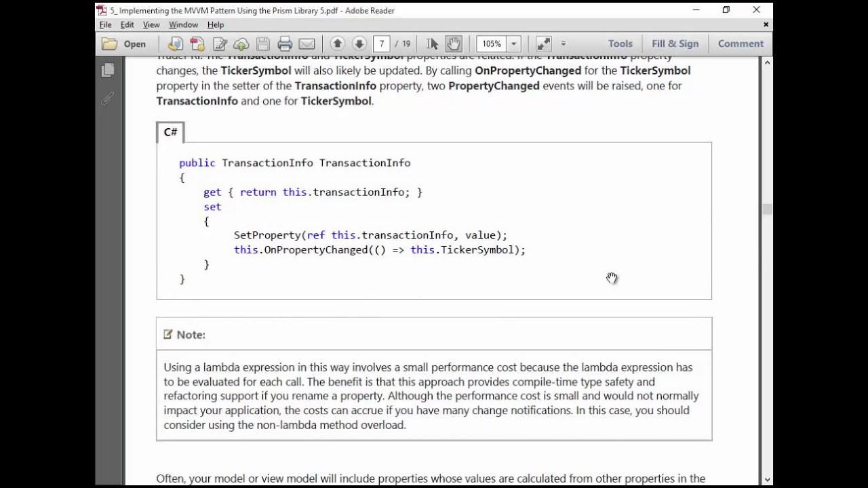Open the zoom level dropdown arrow
The image size is (868, 488).
[x=514, y=43]
